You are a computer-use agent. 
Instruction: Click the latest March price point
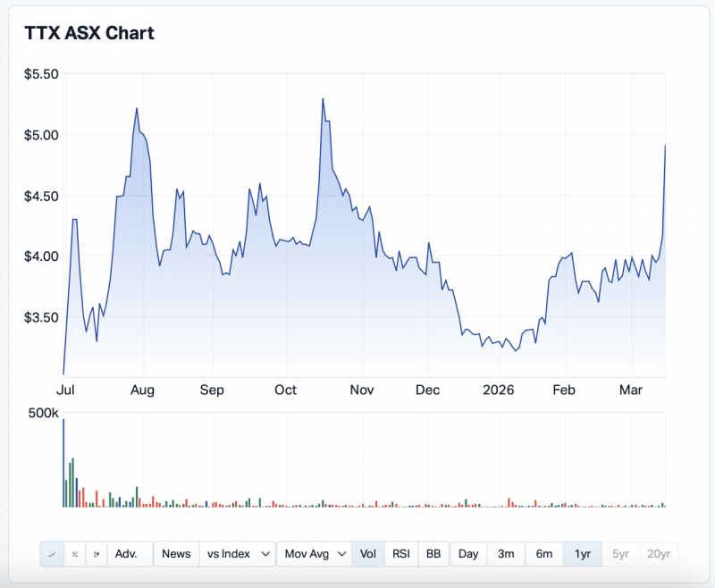(665, 146)
